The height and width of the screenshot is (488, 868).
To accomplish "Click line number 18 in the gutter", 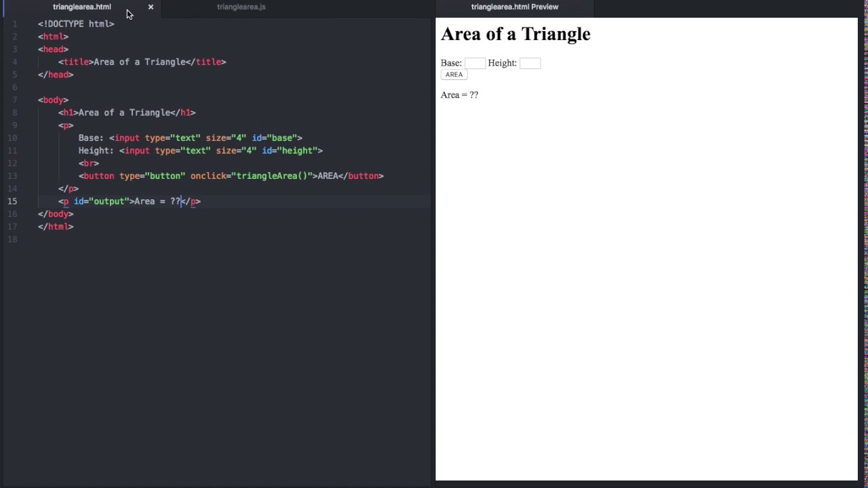I will tap(12, 239).
